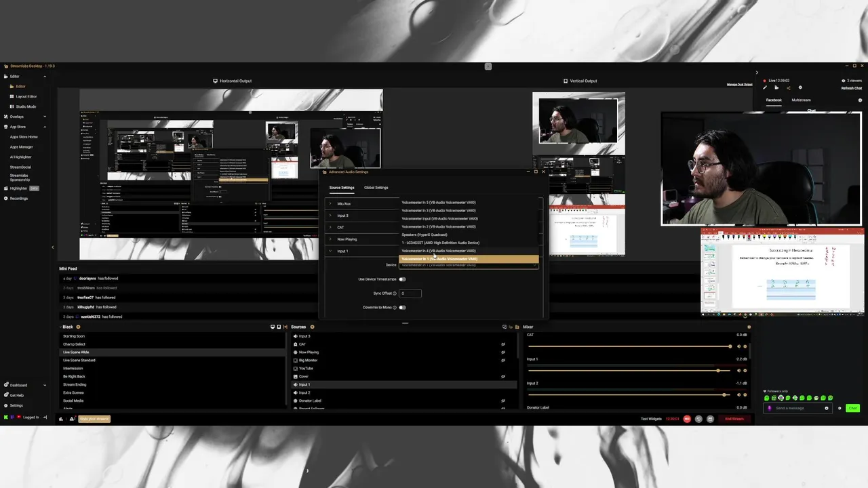Viewport: 868px width, 488px height.
Task: Expand the CAT audio source row
Action: (x=330, y=227)
